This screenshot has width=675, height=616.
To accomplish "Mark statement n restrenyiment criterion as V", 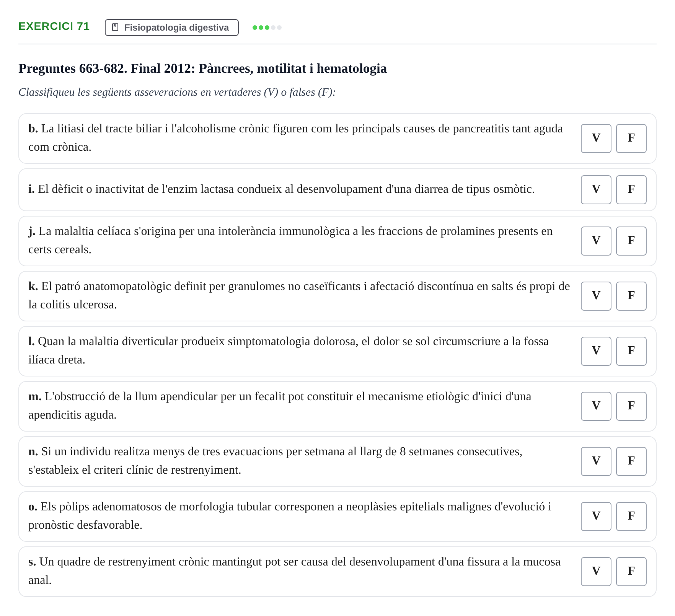I will click(x=596, y=461).
